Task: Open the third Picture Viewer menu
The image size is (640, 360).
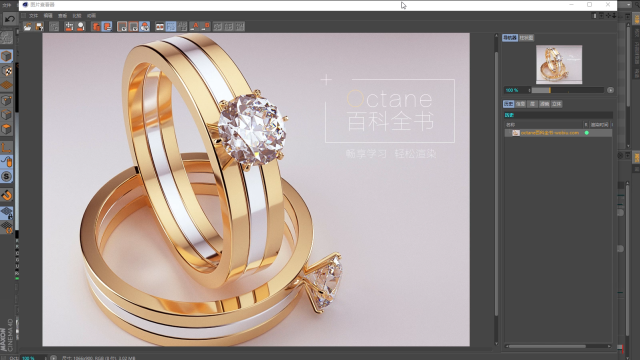Action: 62,16
